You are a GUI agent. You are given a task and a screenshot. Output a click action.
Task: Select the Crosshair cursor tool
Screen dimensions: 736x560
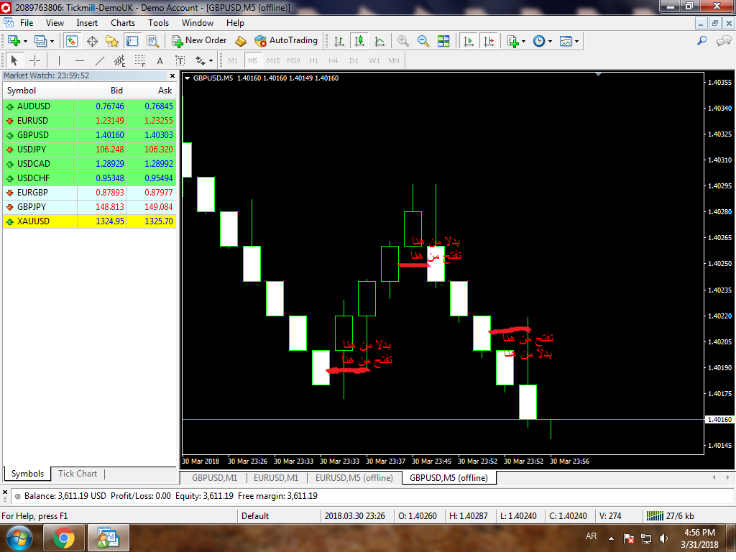click(34, 60)
